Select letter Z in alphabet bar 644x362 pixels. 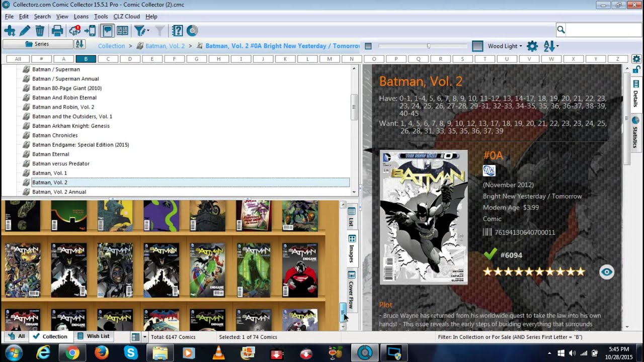618,59
